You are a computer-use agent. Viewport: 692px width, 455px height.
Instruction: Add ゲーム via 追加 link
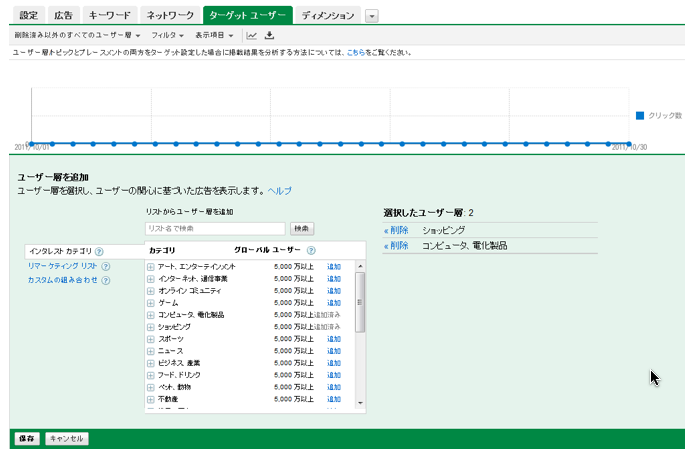[x=334, y=303]
